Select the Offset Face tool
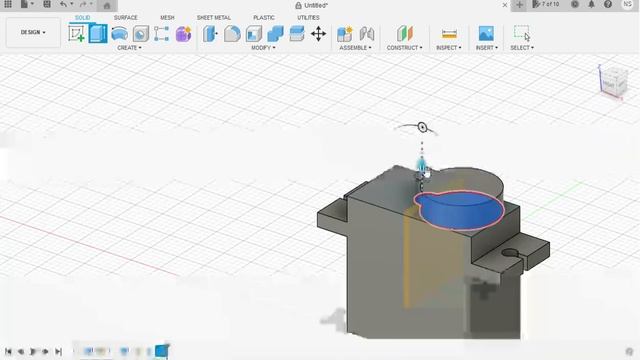The height and width of the screenshot is (360, 640). point(297,34)
